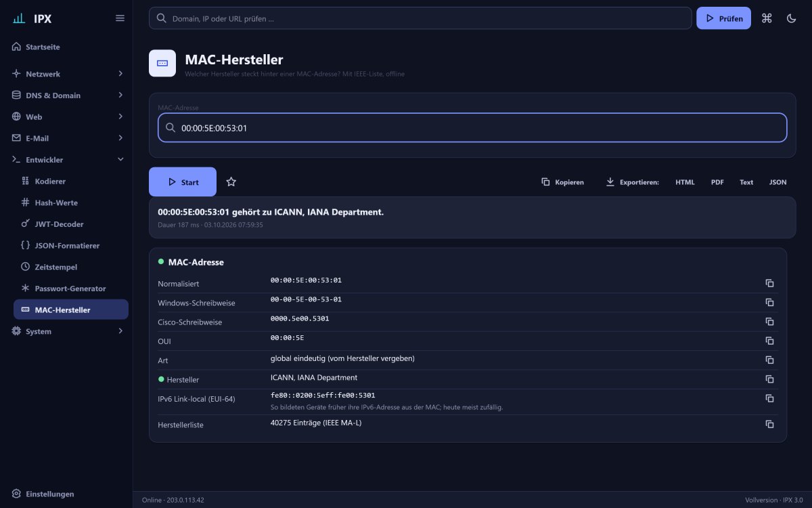
Task: Click the Web globe icon
Action: point(16,117)
